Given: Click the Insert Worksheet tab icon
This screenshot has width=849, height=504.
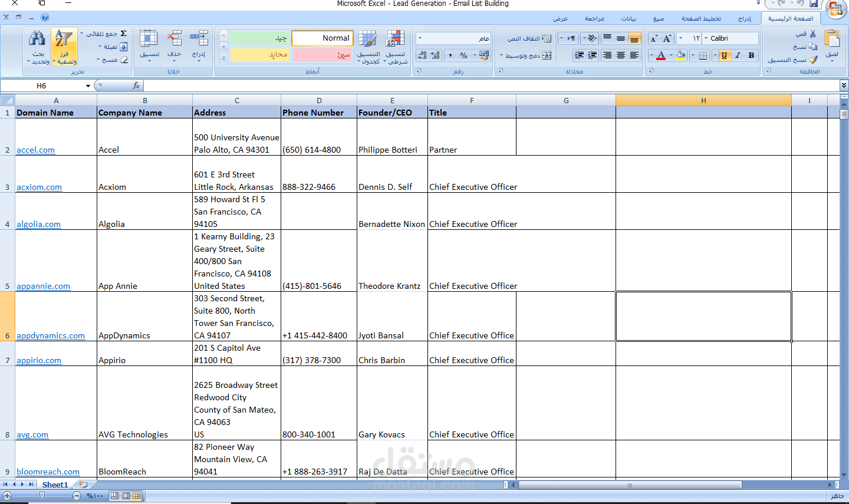Looking at the screenshot, I should pyautogui.click(x=83, y=485).
